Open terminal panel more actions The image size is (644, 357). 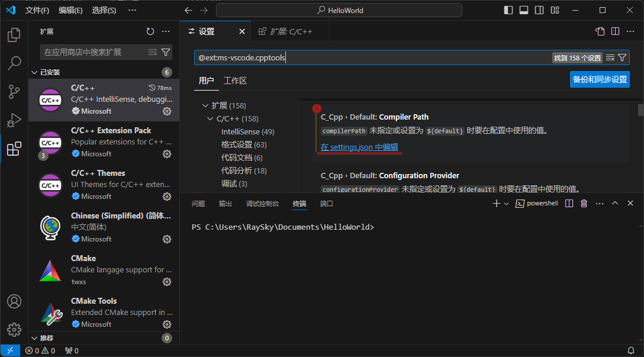point(600,203)
